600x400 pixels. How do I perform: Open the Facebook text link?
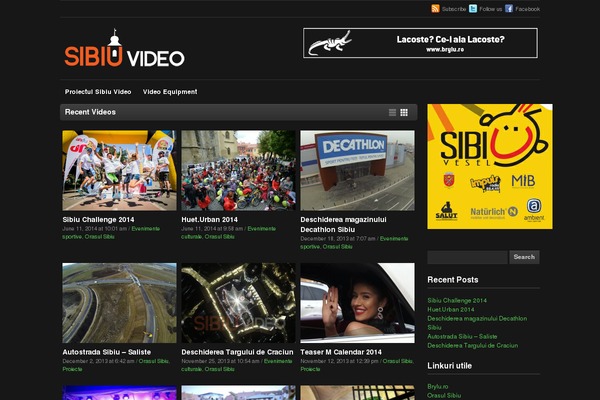click(x=527, y=9)
